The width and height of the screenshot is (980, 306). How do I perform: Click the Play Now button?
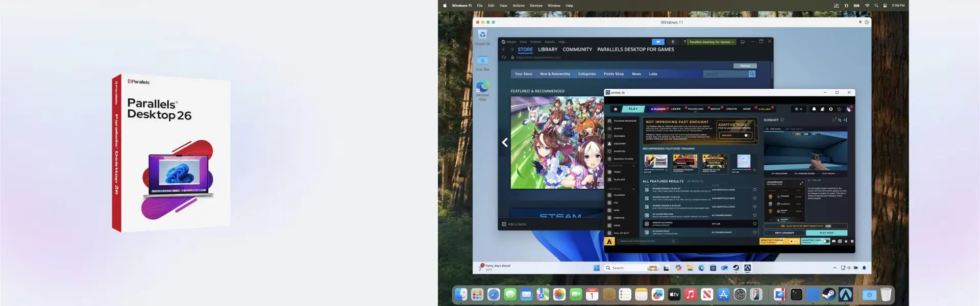tap(827, 233)
